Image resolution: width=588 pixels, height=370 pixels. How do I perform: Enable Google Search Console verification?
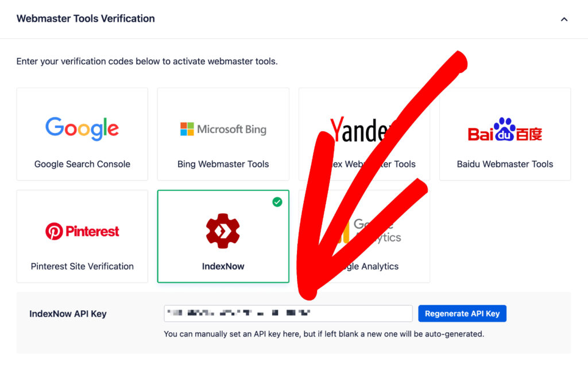point(82,134)
